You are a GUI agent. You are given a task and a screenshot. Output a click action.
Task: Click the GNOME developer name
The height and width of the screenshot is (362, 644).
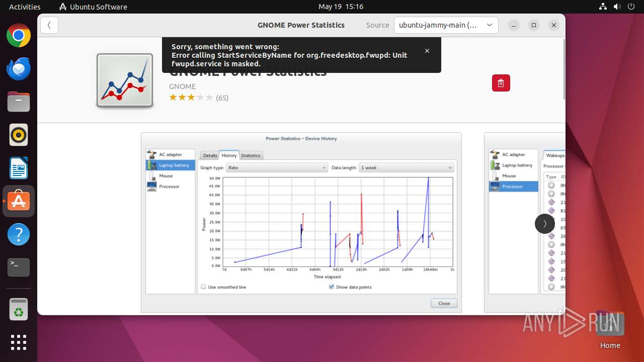click(x=182, y=86)
